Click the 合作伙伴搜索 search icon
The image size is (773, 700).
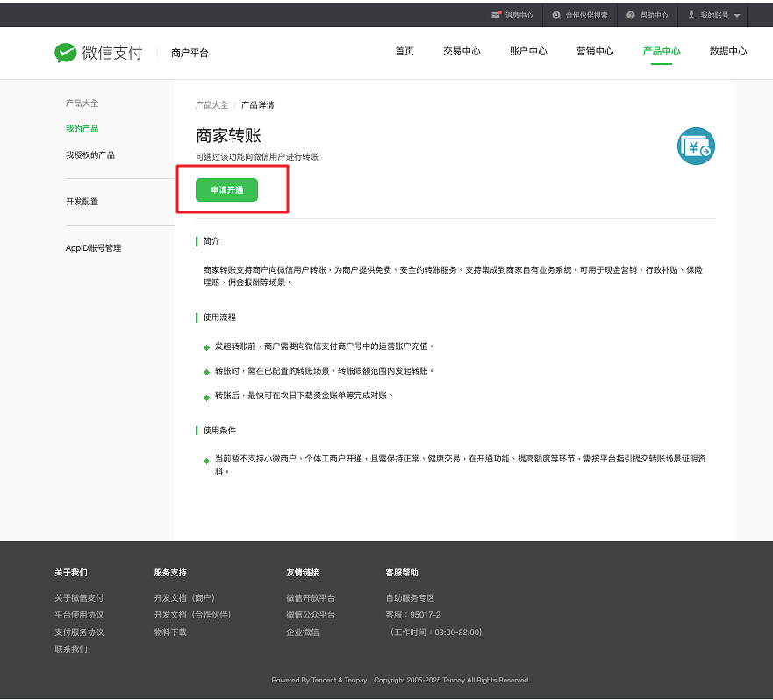[x=556, y=15]
